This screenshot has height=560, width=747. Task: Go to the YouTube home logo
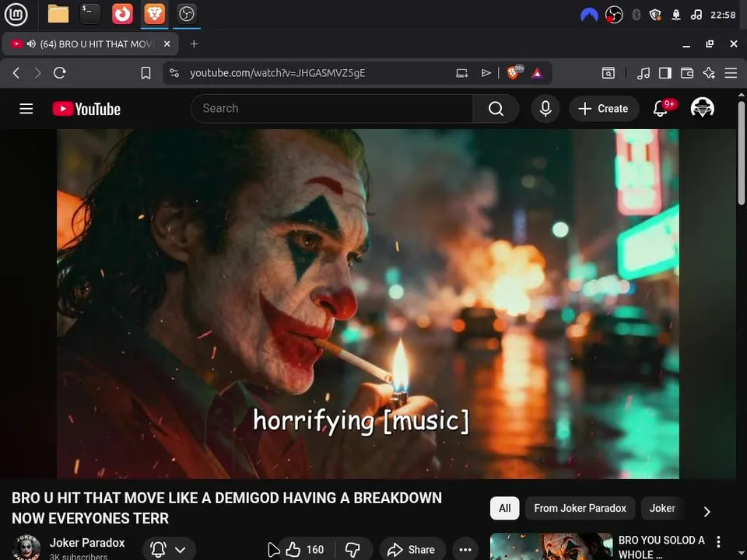point(86,109)
